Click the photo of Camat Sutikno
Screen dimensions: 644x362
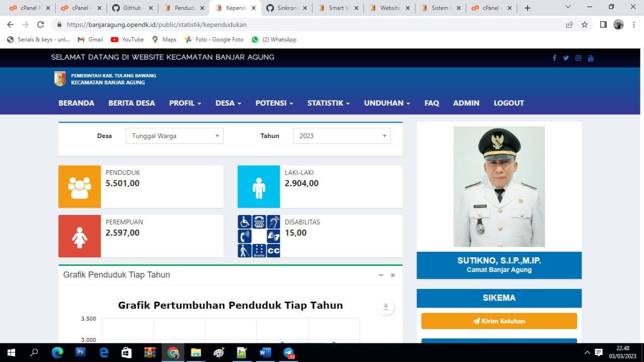click(x=499, y=186)
